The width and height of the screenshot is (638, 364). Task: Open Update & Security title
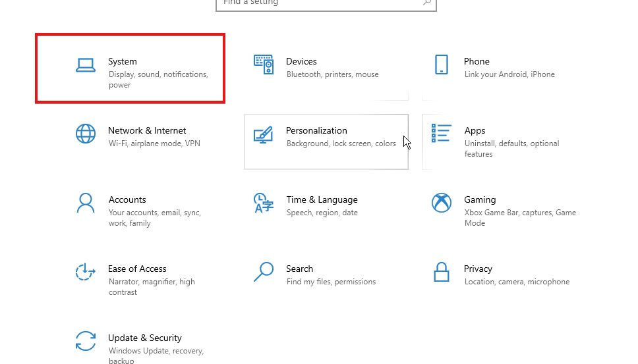click(145, 338)
